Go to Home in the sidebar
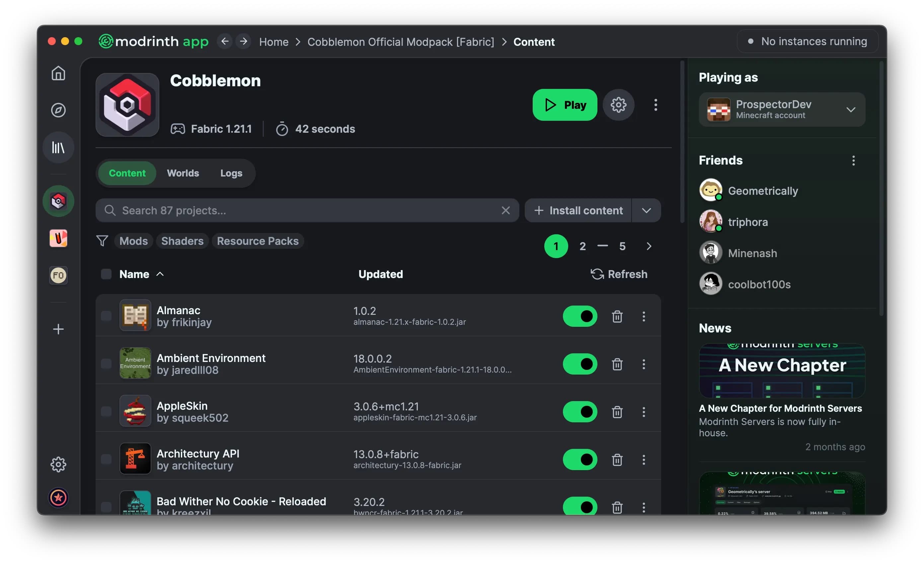924x564 pixels. pos(58,73)
